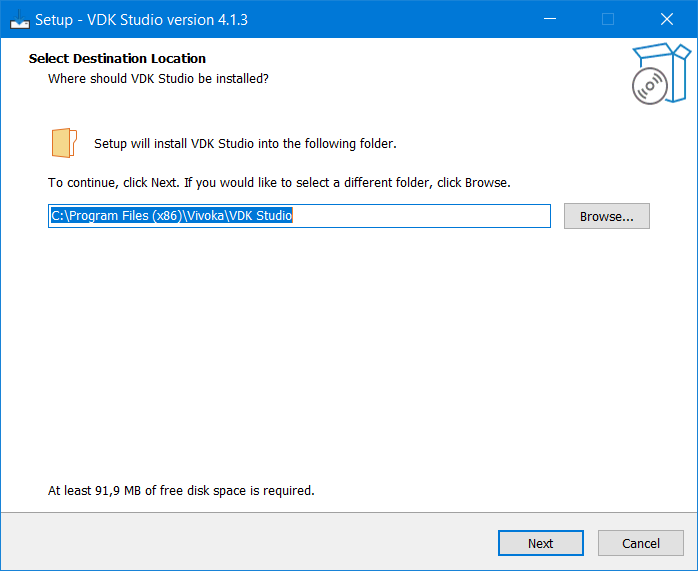Click the 'Where should VDK Studio be installed?' text
This screenshot has width=698, height=571.
[158, 77]
